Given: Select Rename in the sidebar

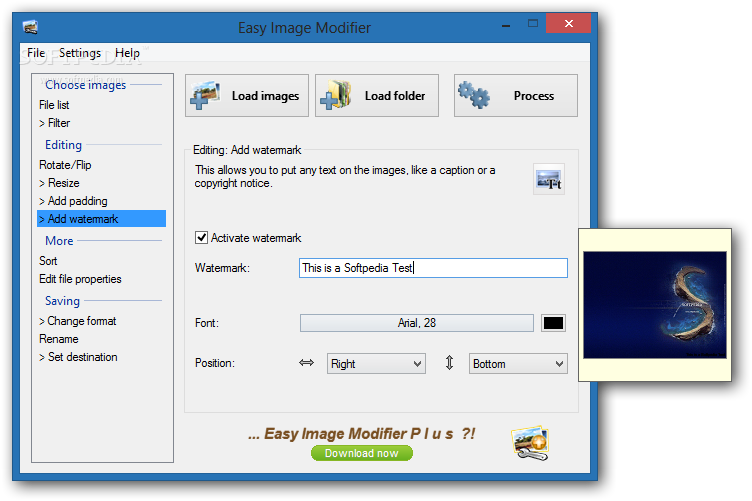Looking at the screenshot, I should click(59, 339).
